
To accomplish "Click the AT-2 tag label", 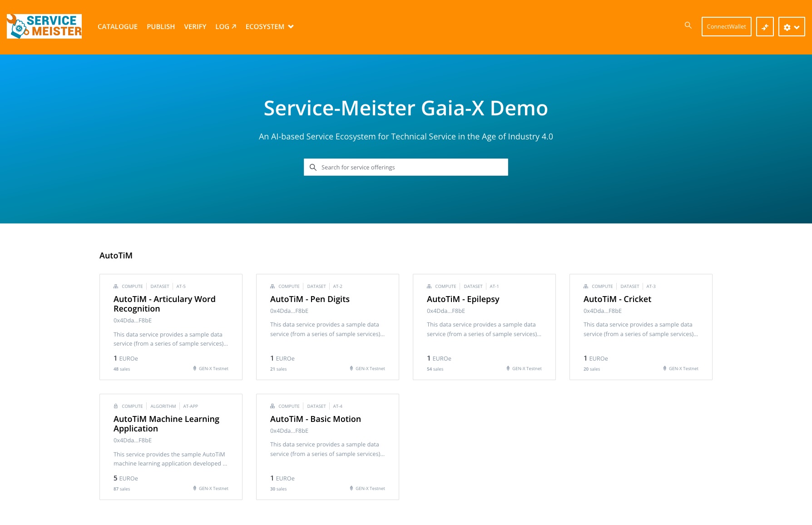I will pyautogui.click(x=337, y=287).
